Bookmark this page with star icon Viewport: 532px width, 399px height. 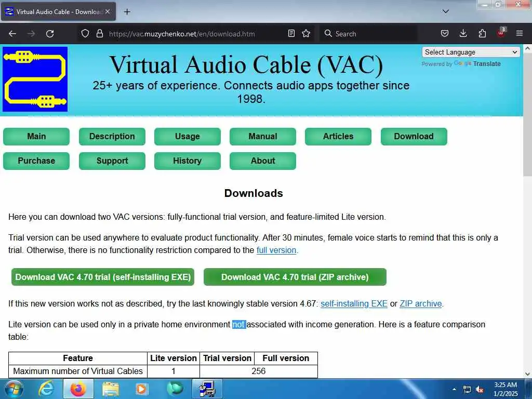(x=306, y=34)
